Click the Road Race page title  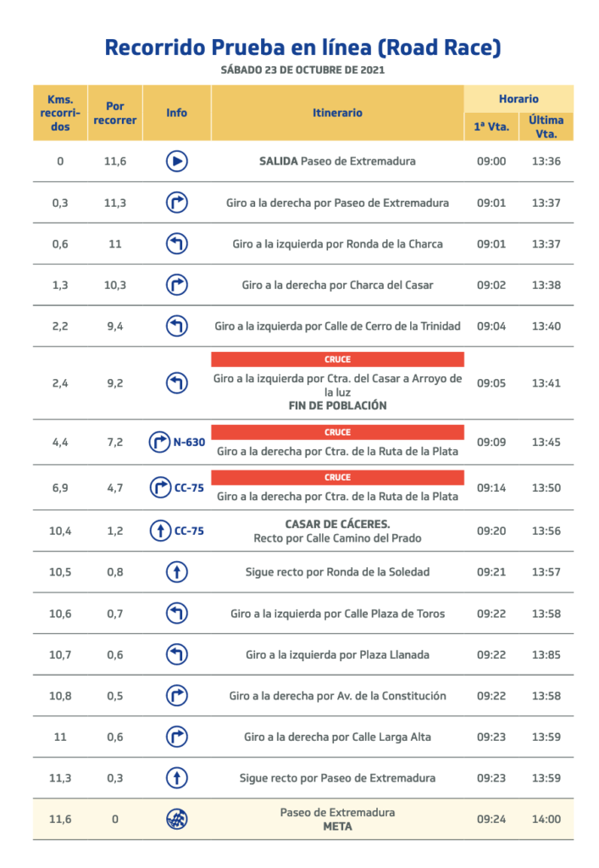click(x=302, y=47)
